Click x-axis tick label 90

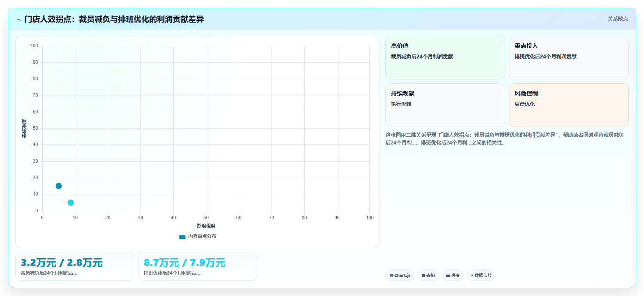click(337, 218)
